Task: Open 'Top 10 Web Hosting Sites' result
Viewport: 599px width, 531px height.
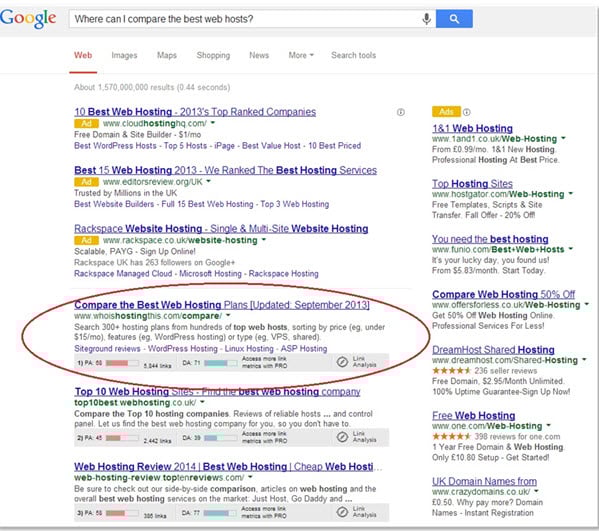Action: (217, 392)
